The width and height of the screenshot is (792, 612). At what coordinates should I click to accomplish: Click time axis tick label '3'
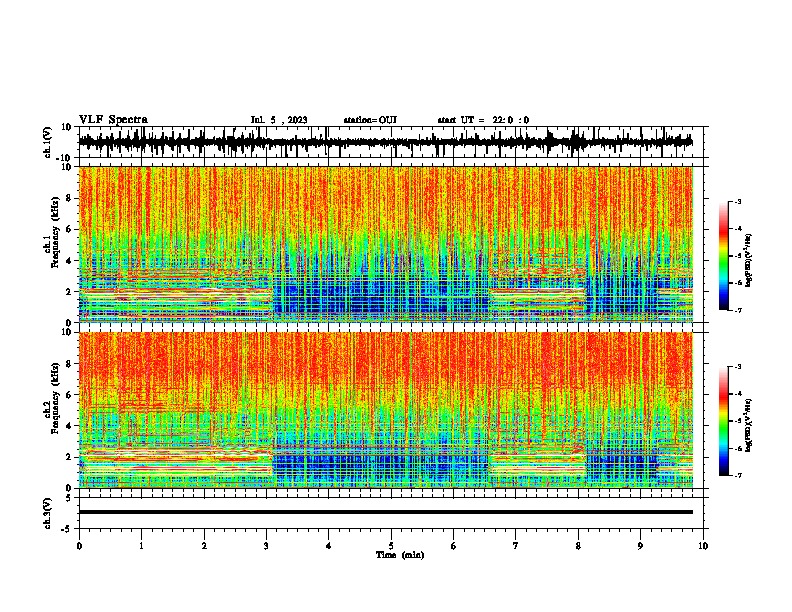(x=266, y=546)
